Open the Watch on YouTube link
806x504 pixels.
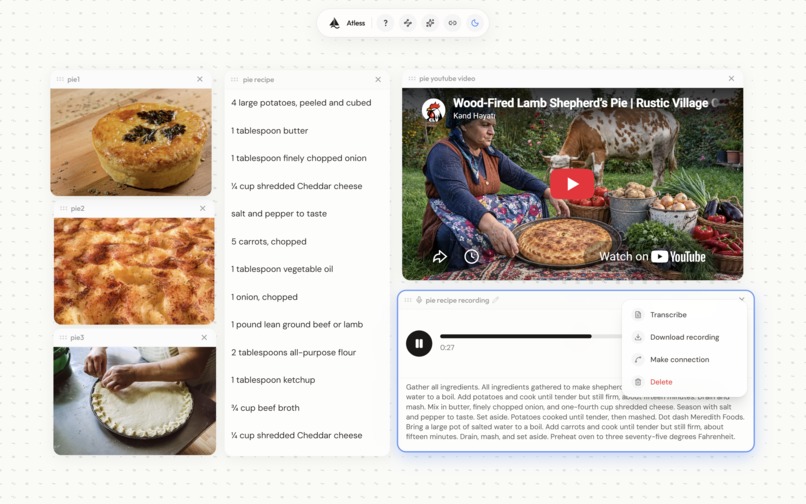[652, 257]
